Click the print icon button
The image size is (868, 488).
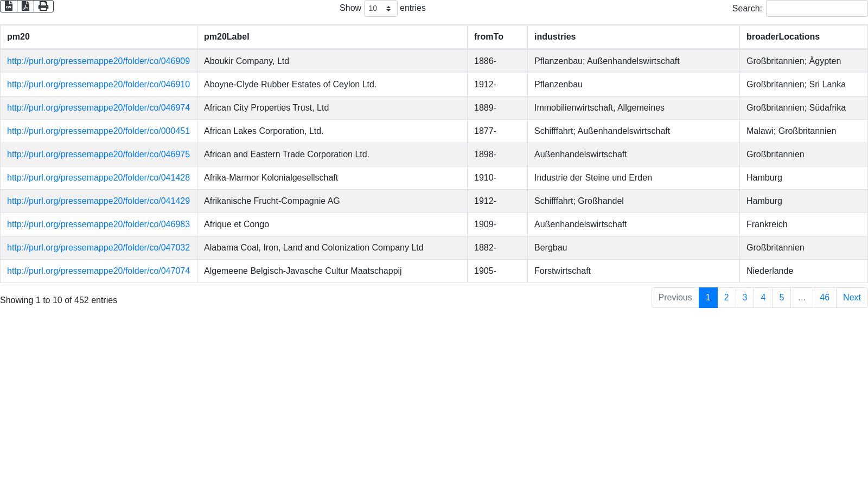tap(43, 6)
